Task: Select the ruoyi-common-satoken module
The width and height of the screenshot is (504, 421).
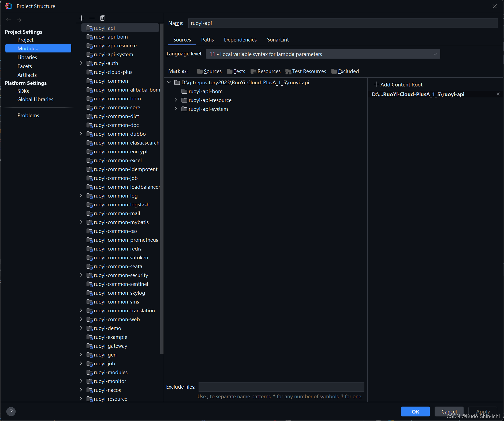Action: pyautogui.click(x=121, y=257)
